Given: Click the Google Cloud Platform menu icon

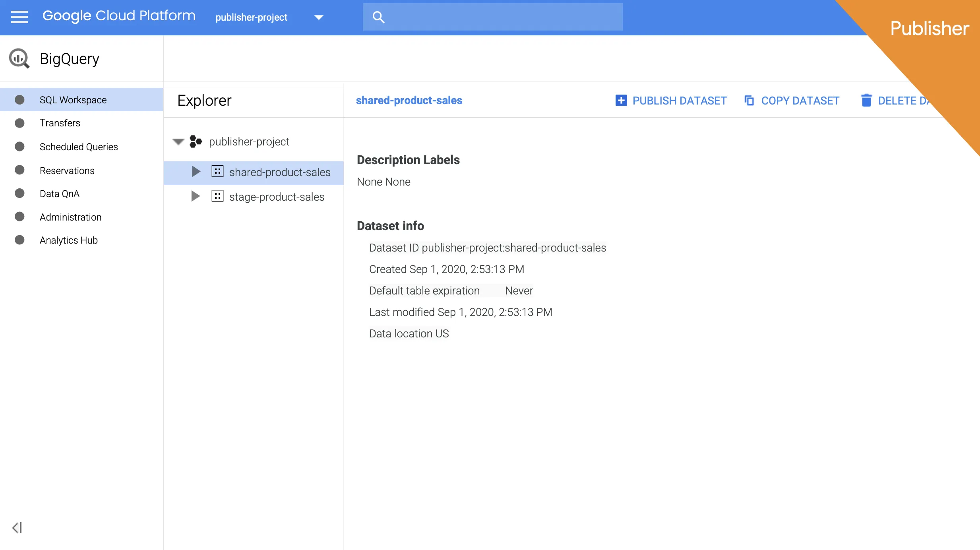Looking at the screenshot, I should pos(19,17).
